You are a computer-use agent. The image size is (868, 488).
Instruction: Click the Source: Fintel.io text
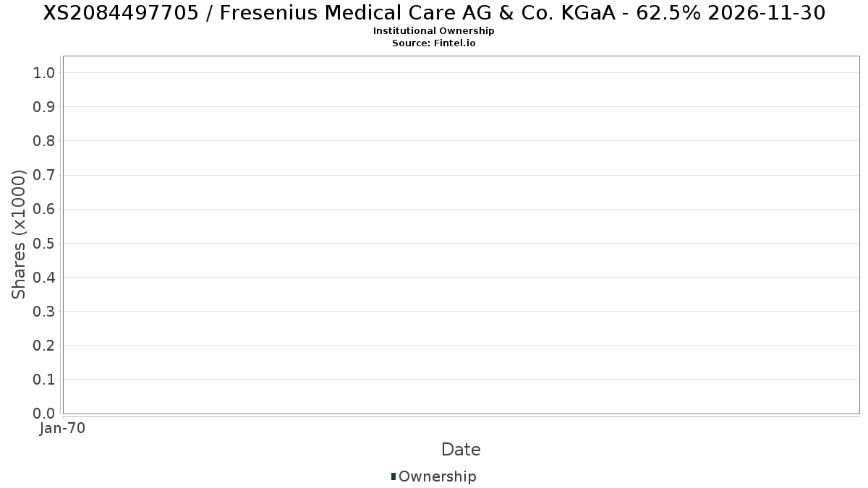pos(433,43)
